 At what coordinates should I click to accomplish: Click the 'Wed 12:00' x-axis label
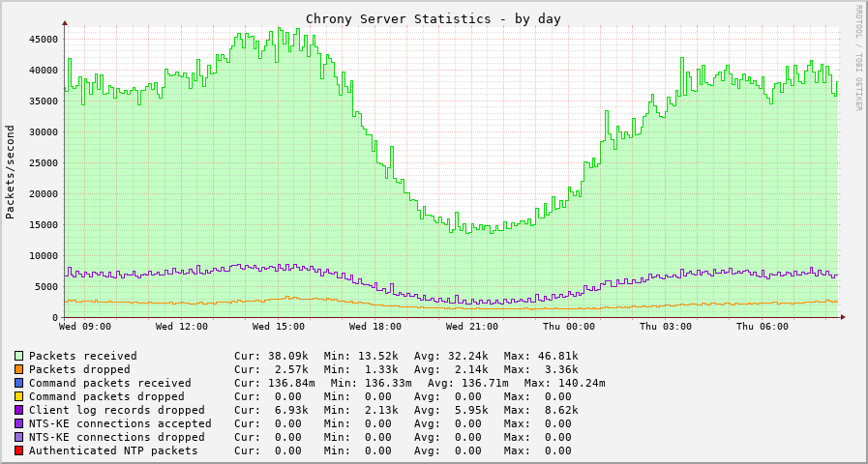coord(182,327)
